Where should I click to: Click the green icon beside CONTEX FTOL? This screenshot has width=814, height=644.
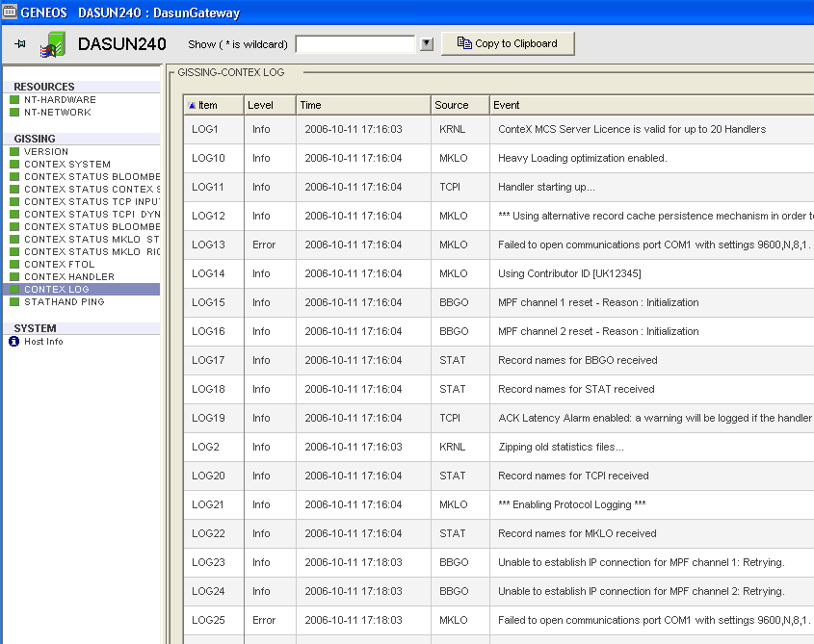[x=14, y=265]
